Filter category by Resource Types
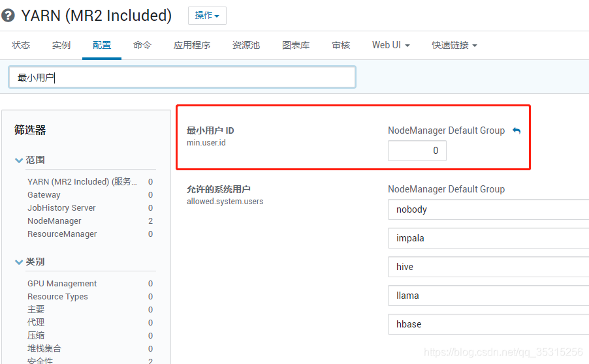The image size is (589, 364). click(57, 296)
